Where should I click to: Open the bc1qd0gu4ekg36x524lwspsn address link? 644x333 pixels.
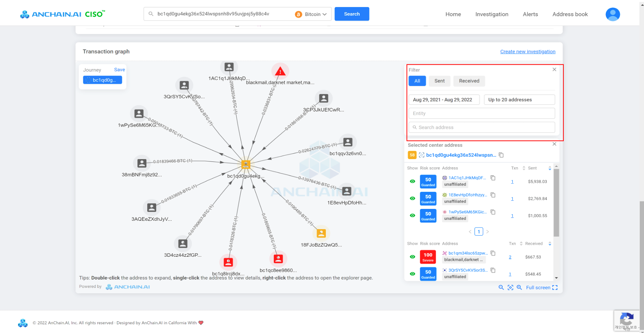tap(461, 155)
